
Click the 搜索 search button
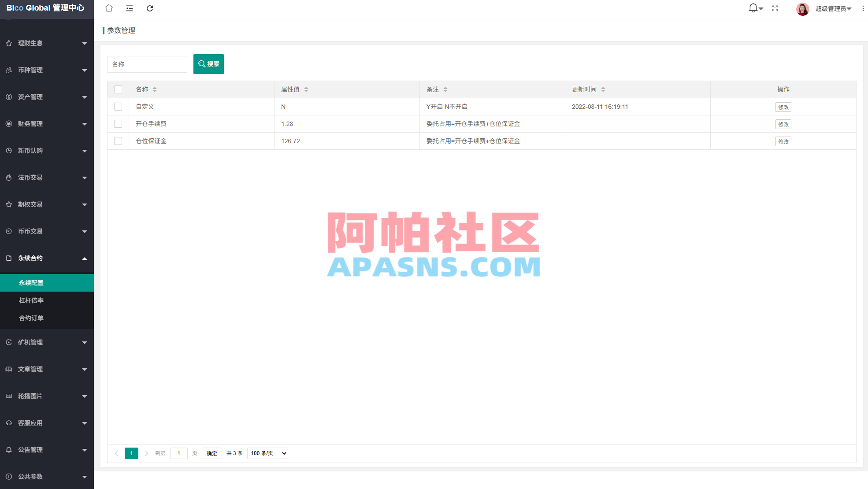208,64
